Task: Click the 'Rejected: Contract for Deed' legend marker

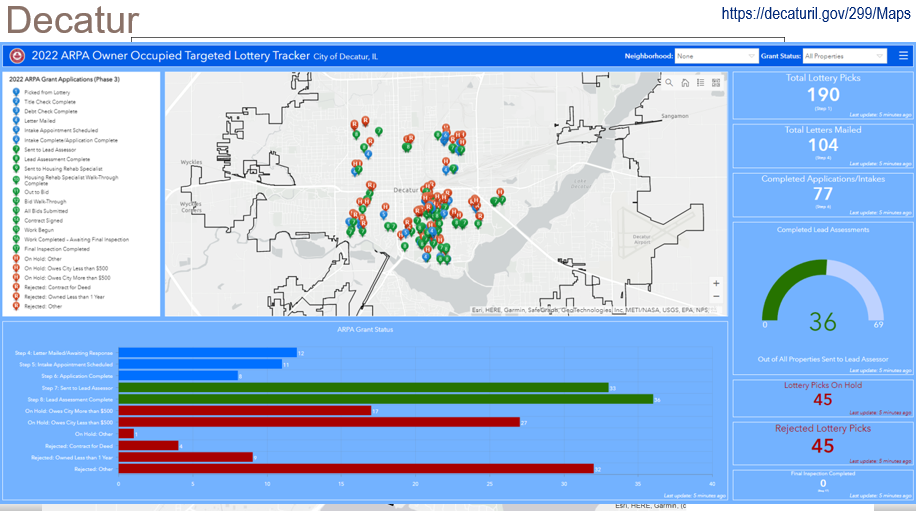Action: (16, 287)
